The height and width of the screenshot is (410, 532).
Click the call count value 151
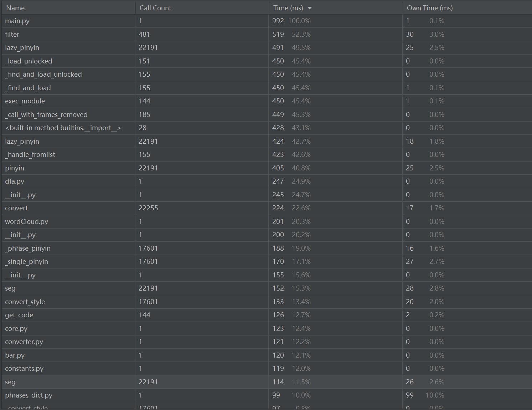pos(144,61)
